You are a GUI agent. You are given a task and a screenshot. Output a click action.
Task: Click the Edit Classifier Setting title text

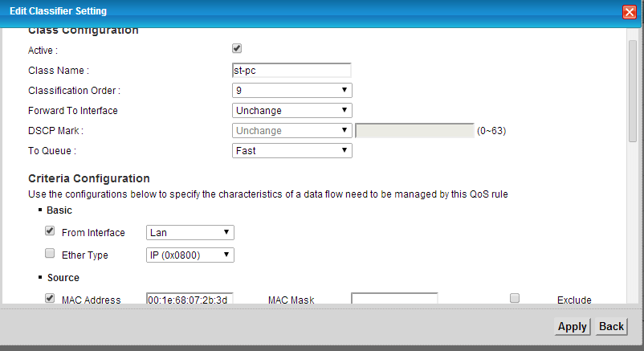(x=58, y=11)
